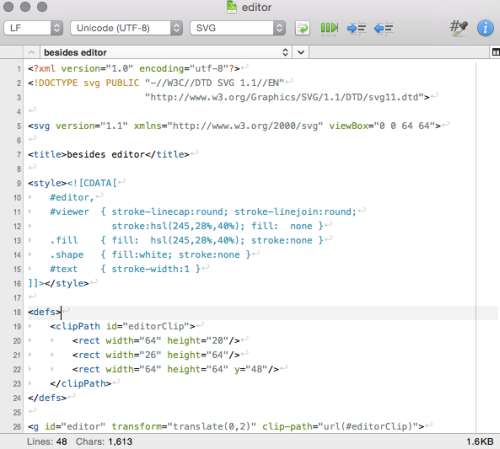Click the 1.6KB file size indicator
Image resolution: width=500 pixels, height=449 pixels.
point(480,442)
